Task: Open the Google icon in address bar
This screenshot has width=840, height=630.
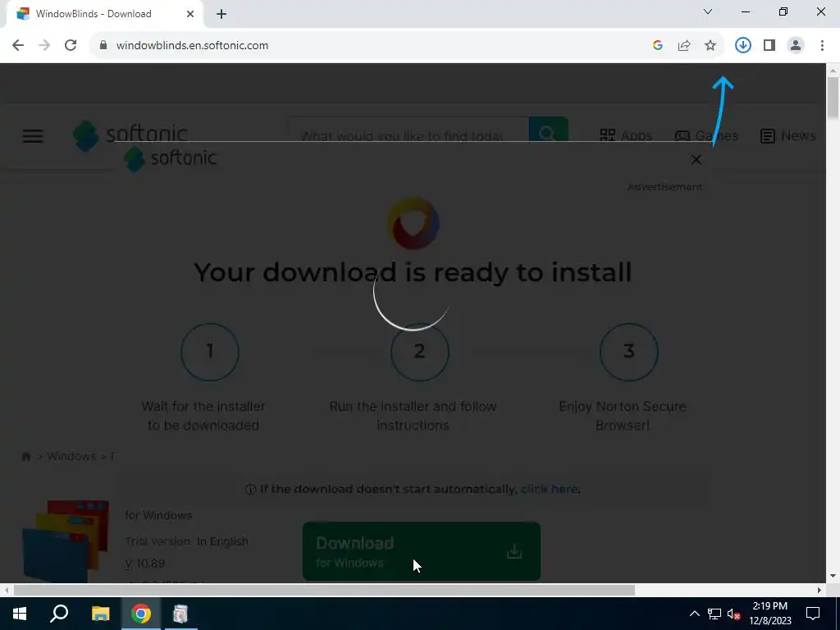Action: coord(658,45)
